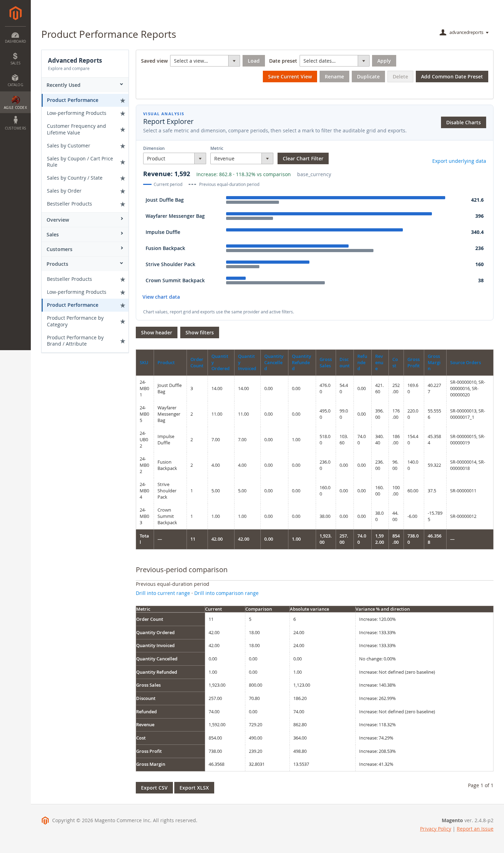
Task: Toggle favorite star for Sales by Coupon / Cart Price Rule
Action: [x=122, y=162]
